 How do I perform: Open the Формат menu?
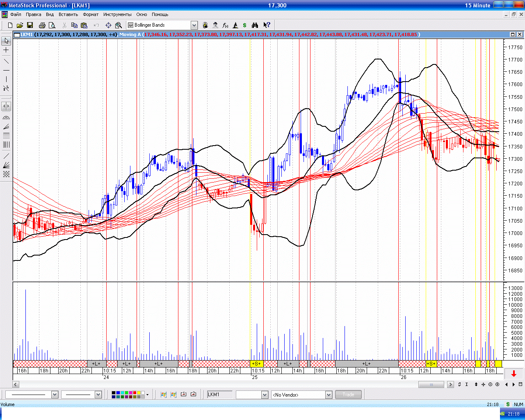coord(91,14)
